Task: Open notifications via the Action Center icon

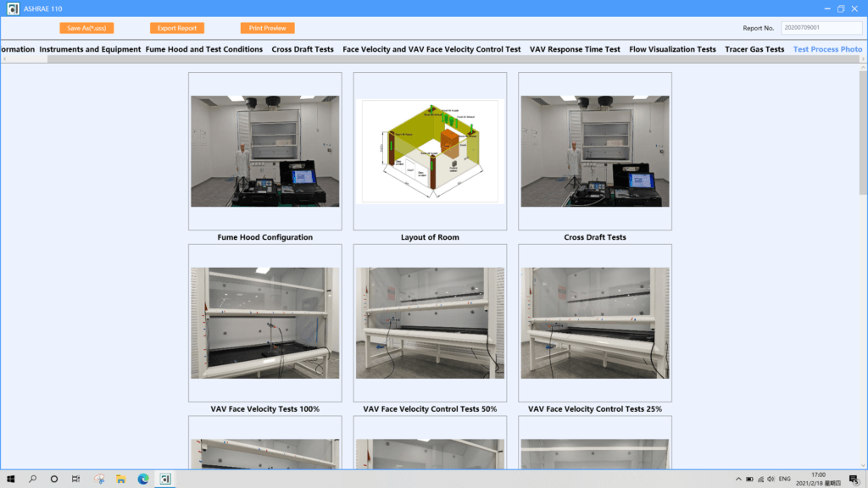Action: pyautogui.click(x=854, y=479)
